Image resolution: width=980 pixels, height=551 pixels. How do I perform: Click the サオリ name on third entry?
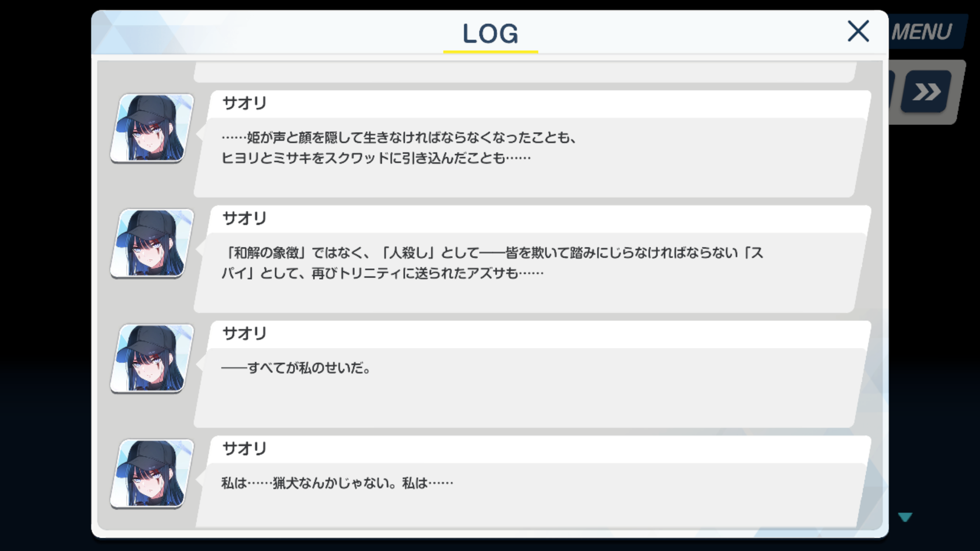pyautogui.click(x=244, y=334)
